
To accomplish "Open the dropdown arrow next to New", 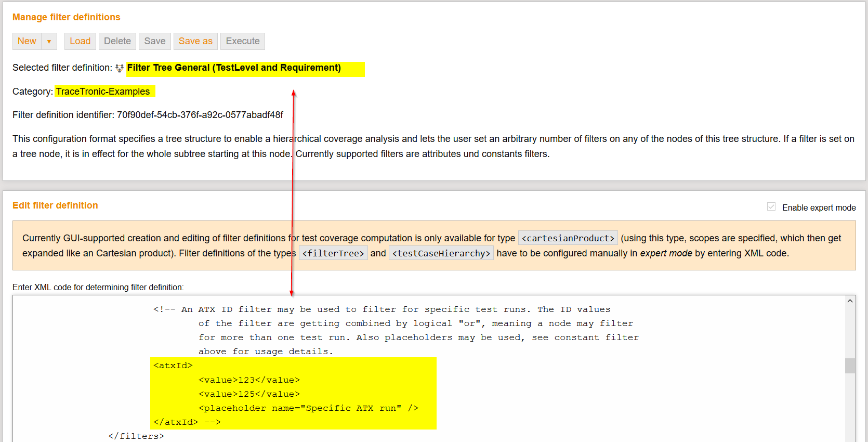I will [49, 42].
